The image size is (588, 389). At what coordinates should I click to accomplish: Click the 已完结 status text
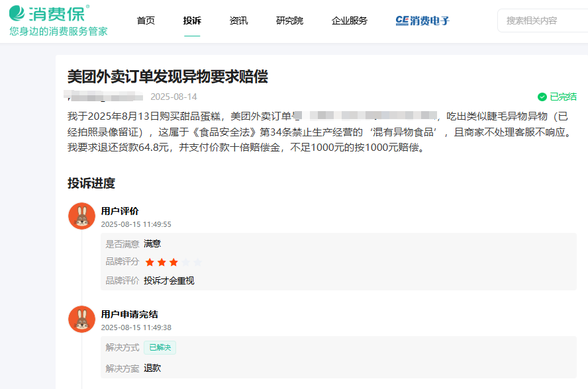pos(563,97)
